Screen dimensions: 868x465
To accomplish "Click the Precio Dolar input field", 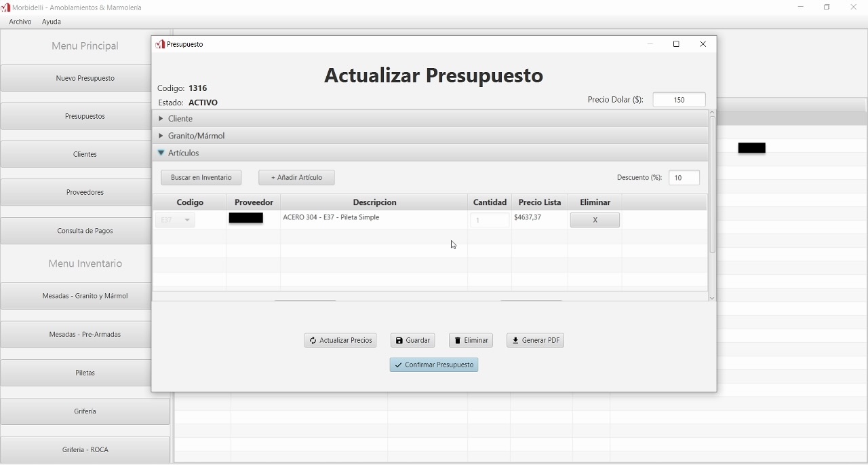I will pos(679,100).
